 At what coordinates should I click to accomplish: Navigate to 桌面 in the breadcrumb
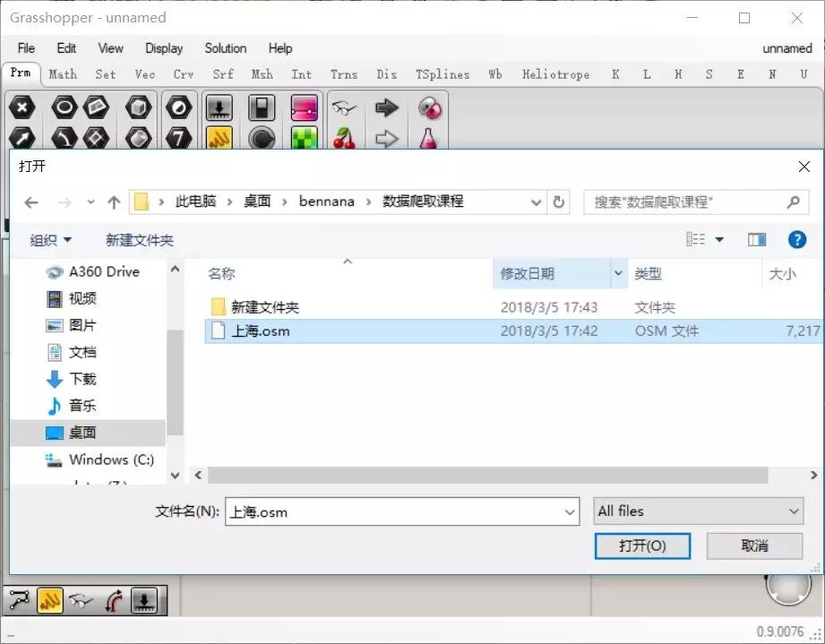click(257, 202)
